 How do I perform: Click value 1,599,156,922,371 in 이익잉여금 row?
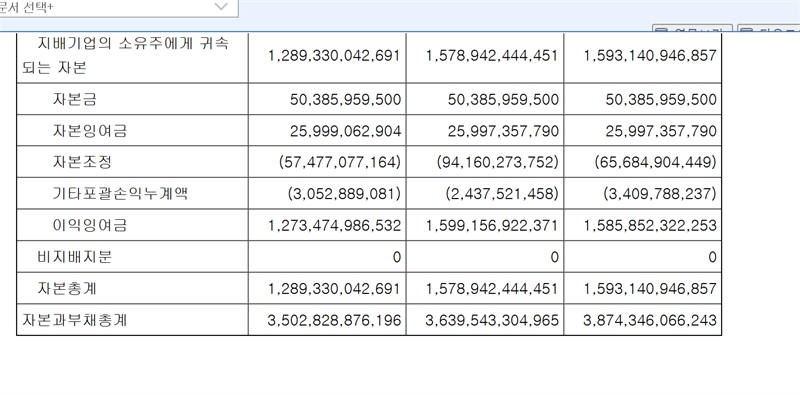[492, 226]
